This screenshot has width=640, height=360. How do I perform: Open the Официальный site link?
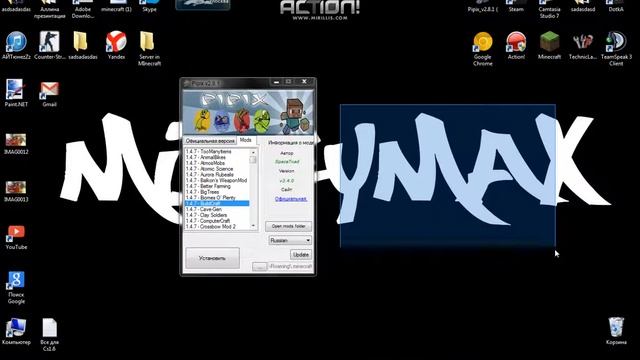(x=291, y=199)
